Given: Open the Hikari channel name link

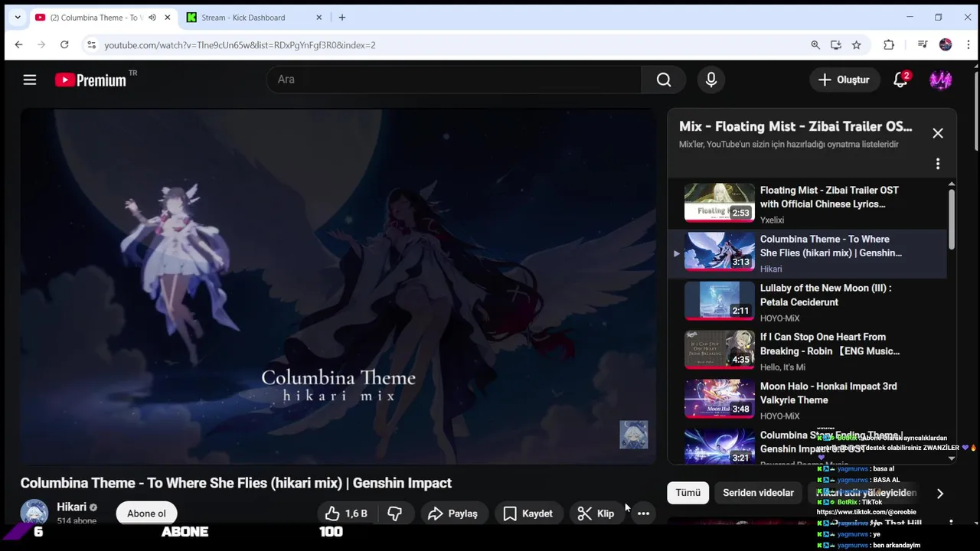Looking at the screenshot, I should point(71,507).
